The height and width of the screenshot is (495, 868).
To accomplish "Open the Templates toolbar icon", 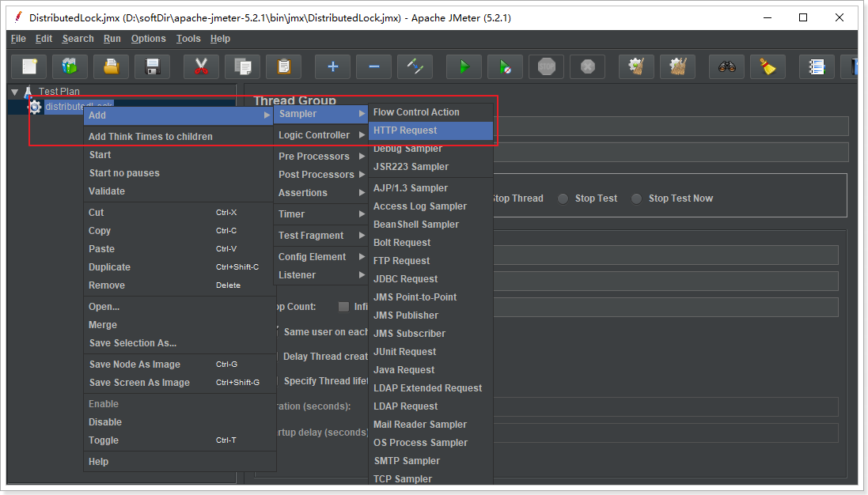I will point(70,67).
